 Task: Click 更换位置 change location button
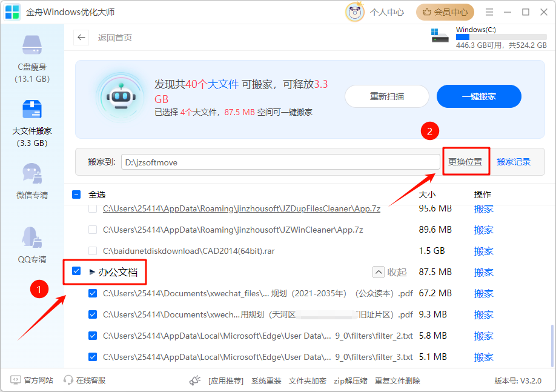[x=465, y=162]
